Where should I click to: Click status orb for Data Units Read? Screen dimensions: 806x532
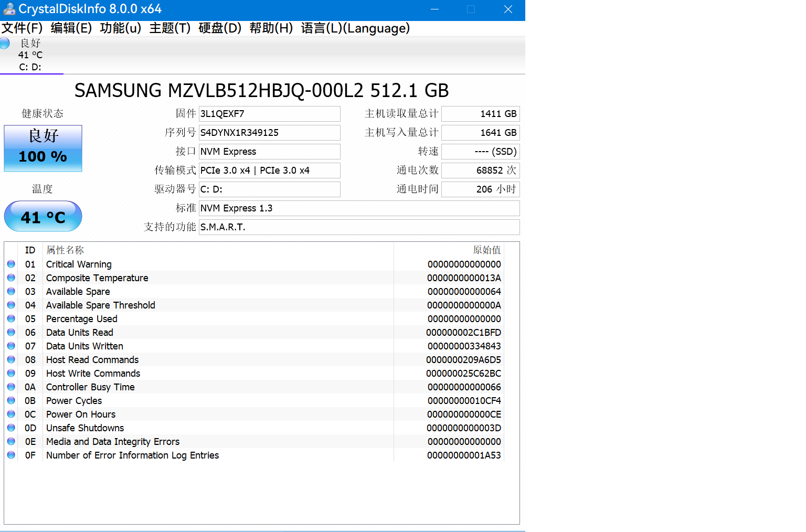[x=11, y=332]
